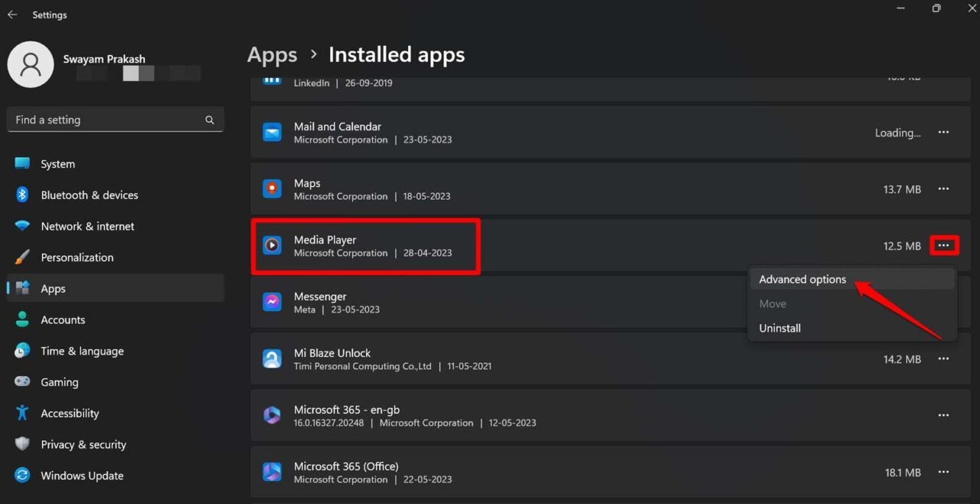Click the search magnifier in Find a setting
This screenshot has height=504, width=980.
tap(209, 119)
